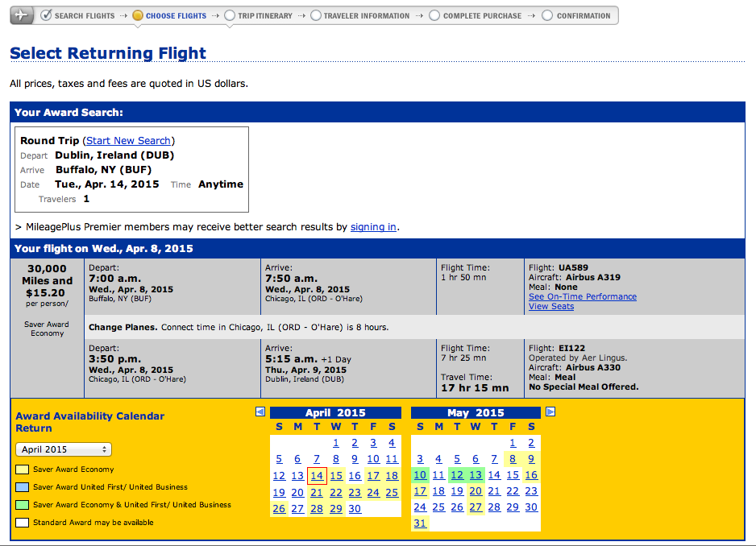Click the View Seats link
This screenshot has width=756, height=546.
point(551,306)
